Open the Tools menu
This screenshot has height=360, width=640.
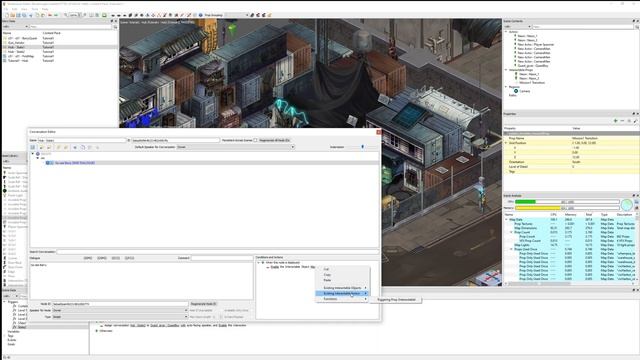[x=35, y=9]
